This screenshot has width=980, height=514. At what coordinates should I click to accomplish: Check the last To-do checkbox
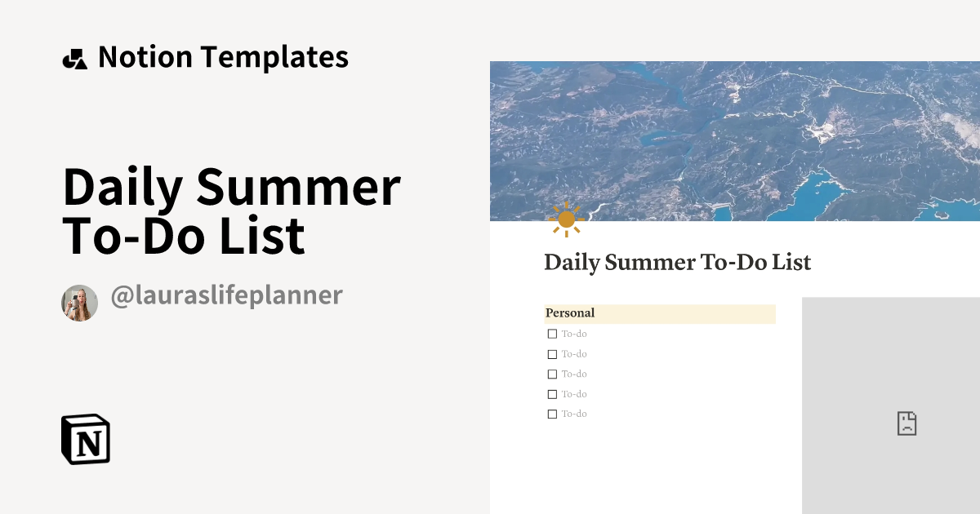pos(552,414)
